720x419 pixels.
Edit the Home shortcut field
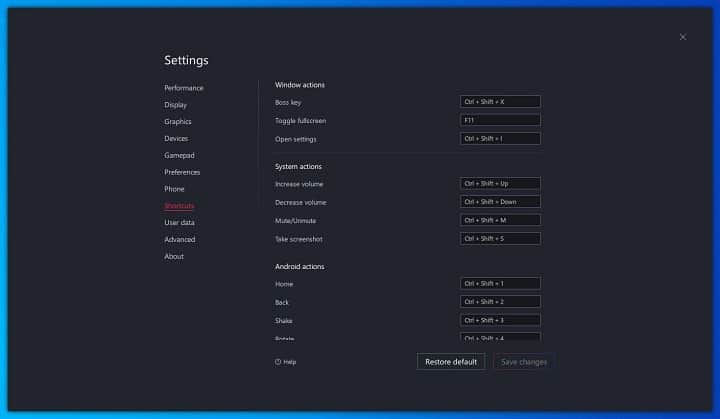tap(500, 283)
